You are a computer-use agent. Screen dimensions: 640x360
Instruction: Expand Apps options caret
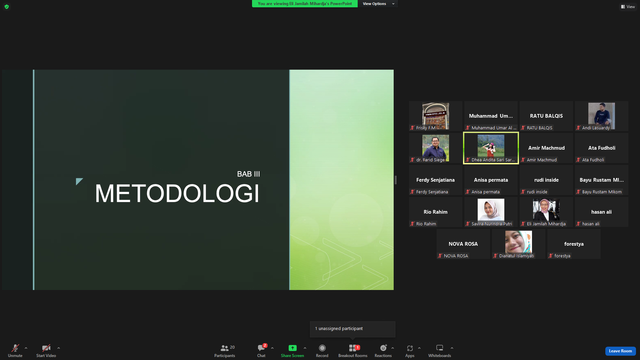click(x=419, y=348)
